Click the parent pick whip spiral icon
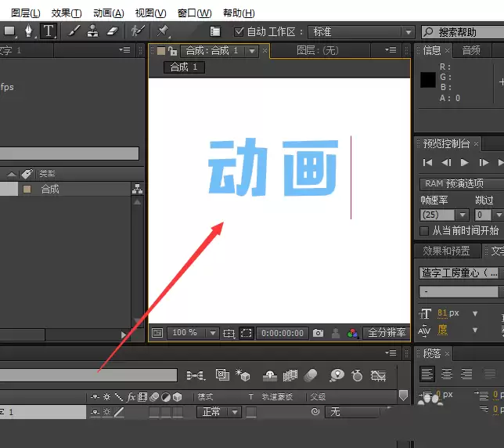Viewport: 504px width, 448px height. coord(315,411)
